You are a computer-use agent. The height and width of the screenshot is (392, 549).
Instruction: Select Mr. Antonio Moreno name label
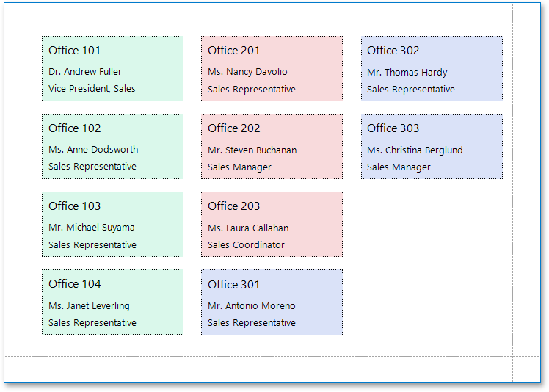click(x=251, y=306)
